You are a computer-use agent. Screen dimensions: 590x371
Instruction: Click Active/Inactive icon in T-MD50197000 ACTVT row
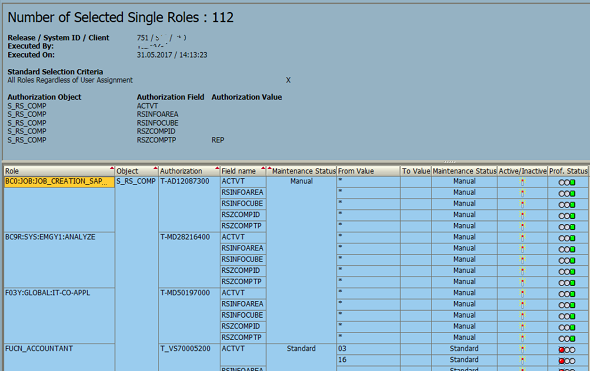(x=522, y=294)
